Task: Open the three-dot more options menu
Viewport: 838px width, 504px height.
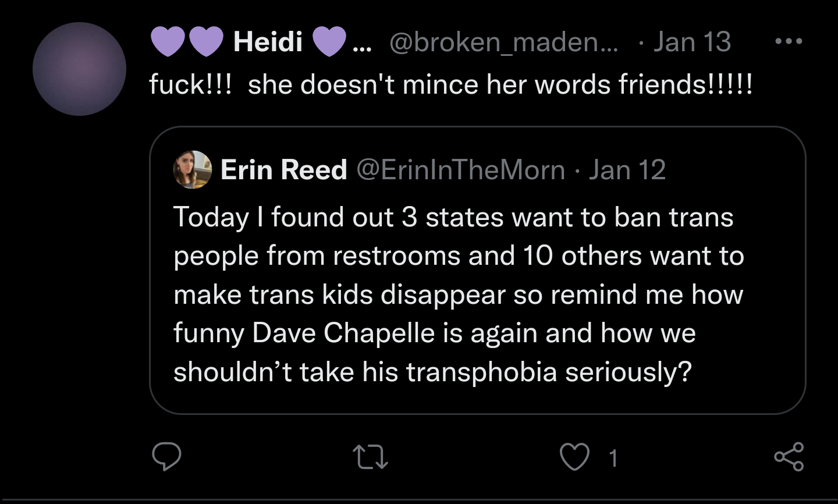Action: (x=789, y=41)
